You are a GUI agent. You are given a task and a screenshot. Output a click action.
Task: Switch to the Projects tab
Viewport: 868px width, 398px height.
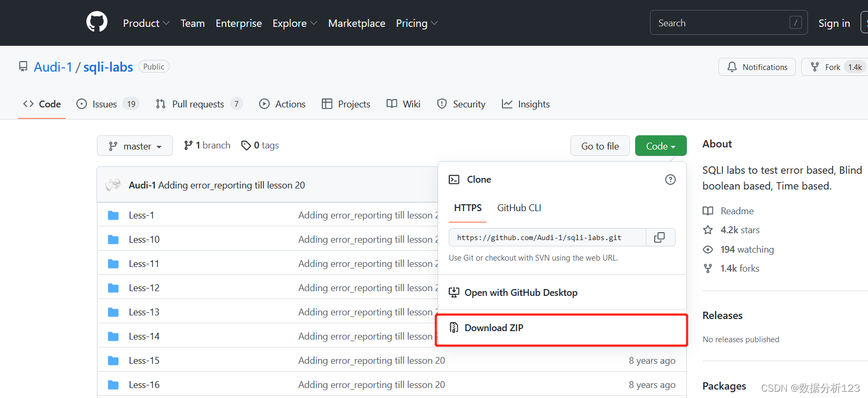[346, 104]
